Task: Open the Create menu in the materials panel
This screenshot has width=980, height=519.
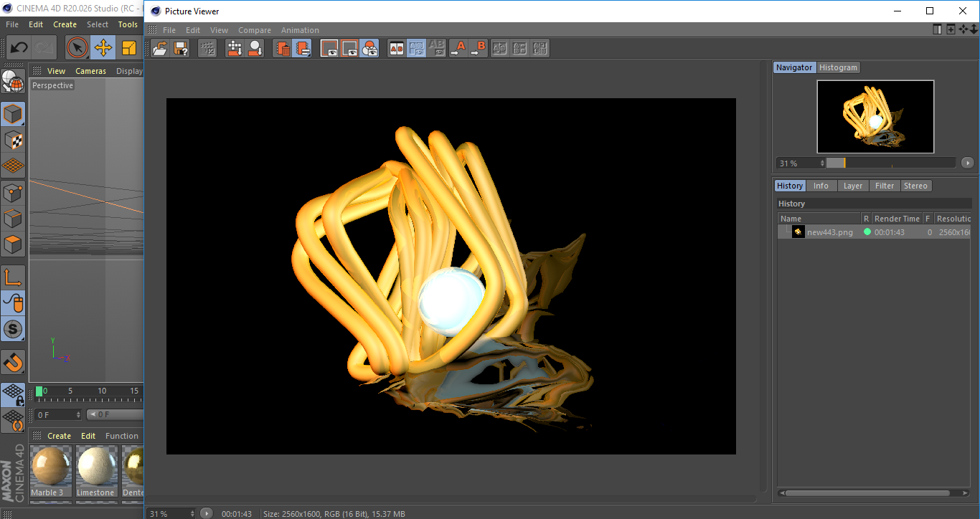Action: pos(60,436)
